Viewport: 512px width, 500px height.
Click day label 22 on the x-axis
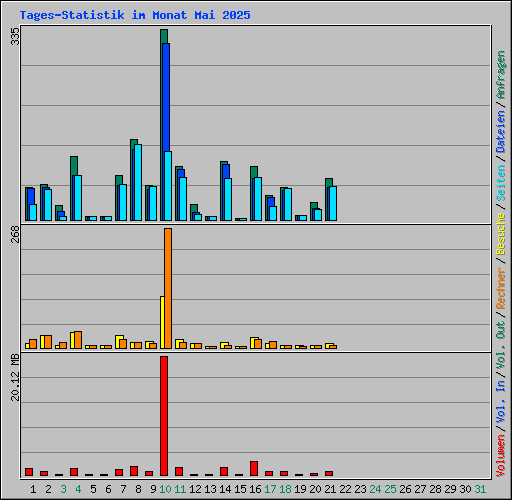345,489
